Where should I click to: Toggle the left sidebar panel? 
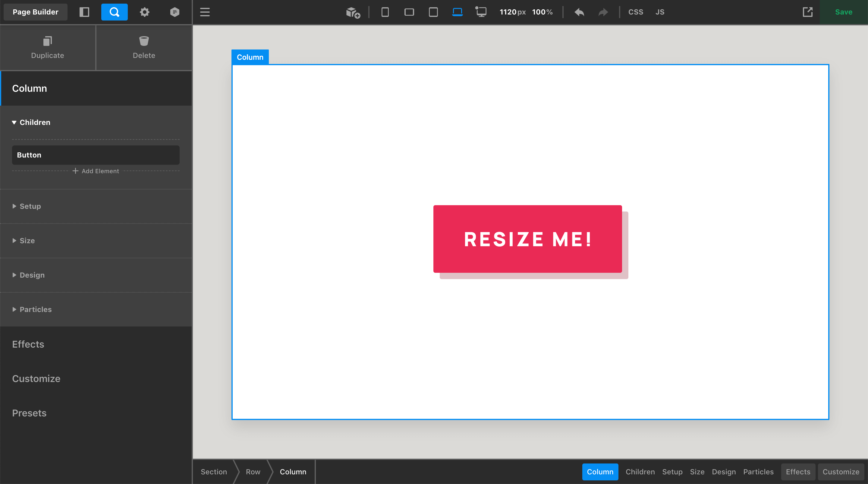pos(84,12)
